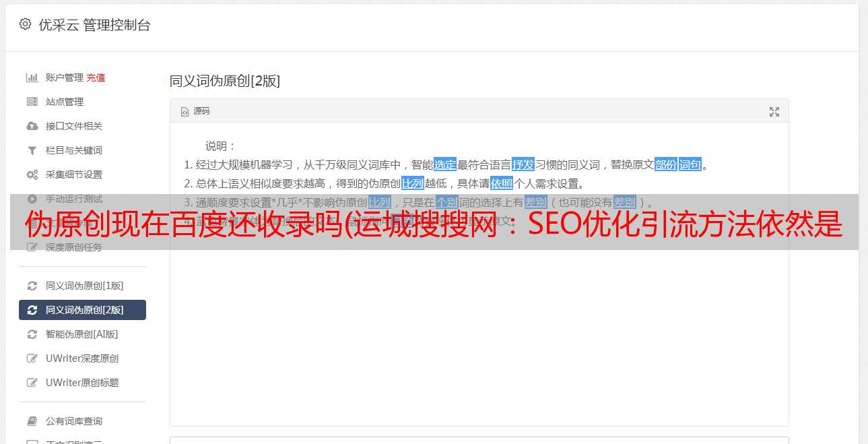Click the 源码 toolbar button

coord(195,111)
